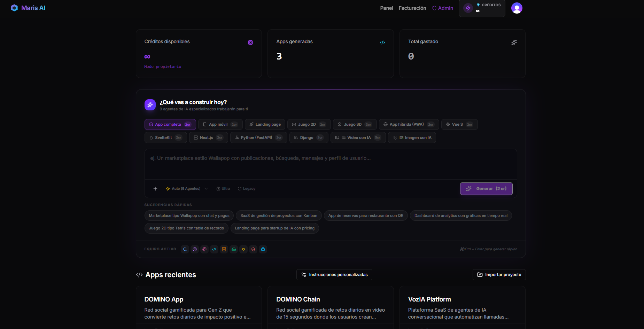Switch to Legacy mode
The image size is (644, 329).
point(246,189)
